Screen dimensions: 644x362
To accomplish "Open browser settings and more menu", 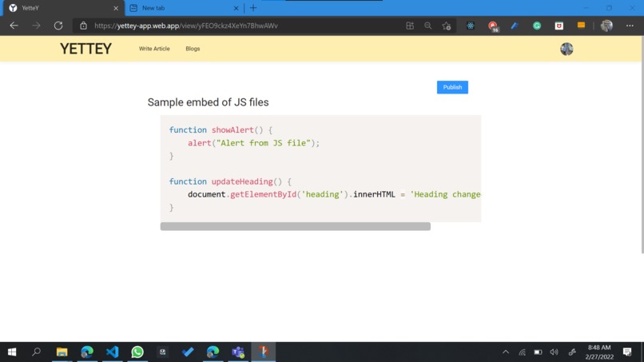I will (630, 26).
